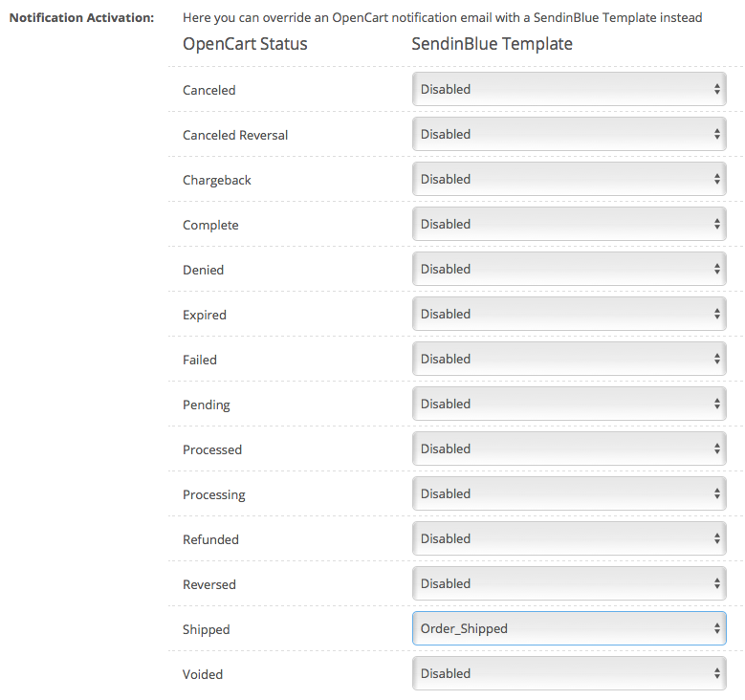
Task: Open the Processing status template dropdown
Action: (569, 494)
